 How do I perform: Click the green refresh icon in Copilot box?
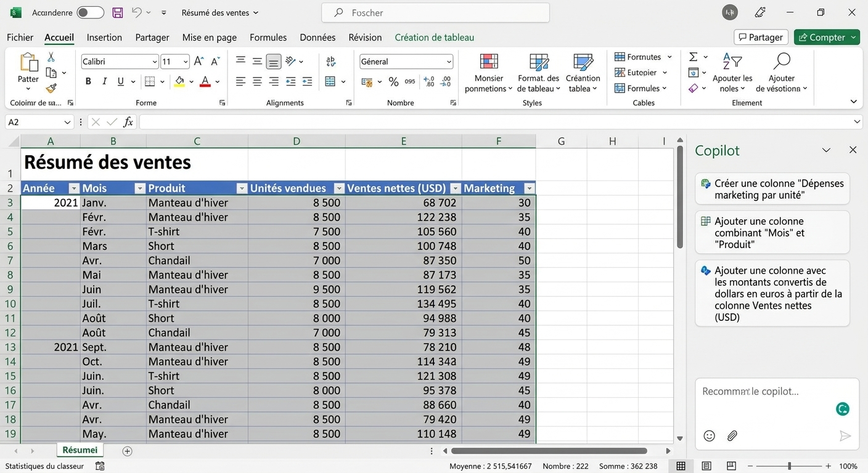click(x=843, y=409)
